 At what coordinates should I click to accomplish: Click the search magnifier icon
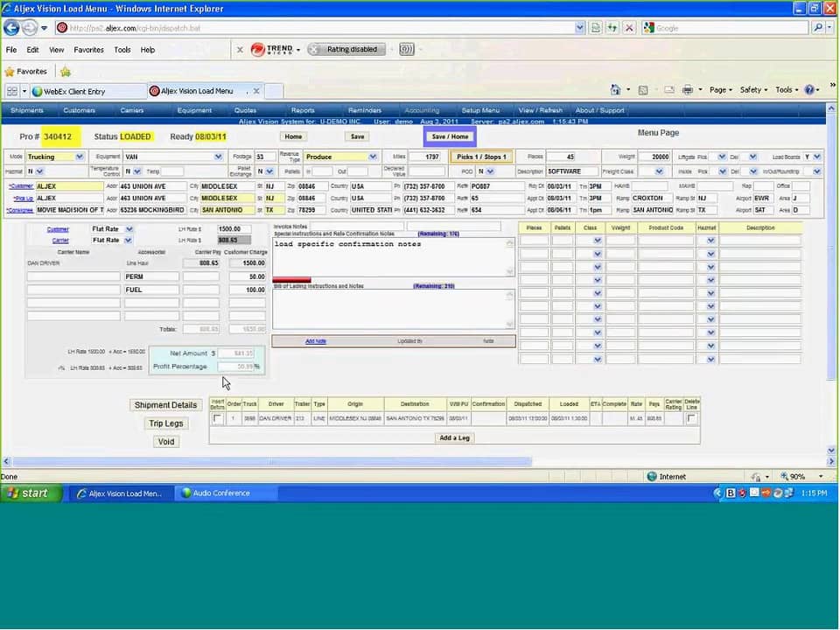[818, 28]
